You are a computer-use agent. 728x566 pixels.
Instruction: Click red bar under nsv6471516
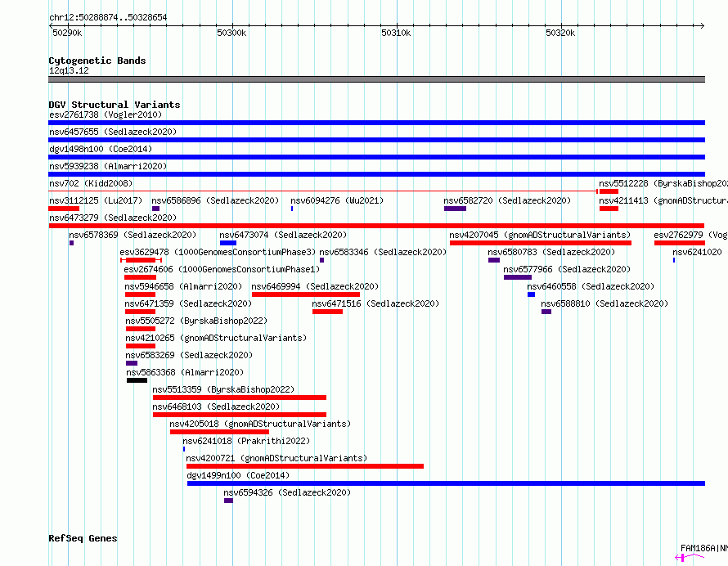(327, 312)
